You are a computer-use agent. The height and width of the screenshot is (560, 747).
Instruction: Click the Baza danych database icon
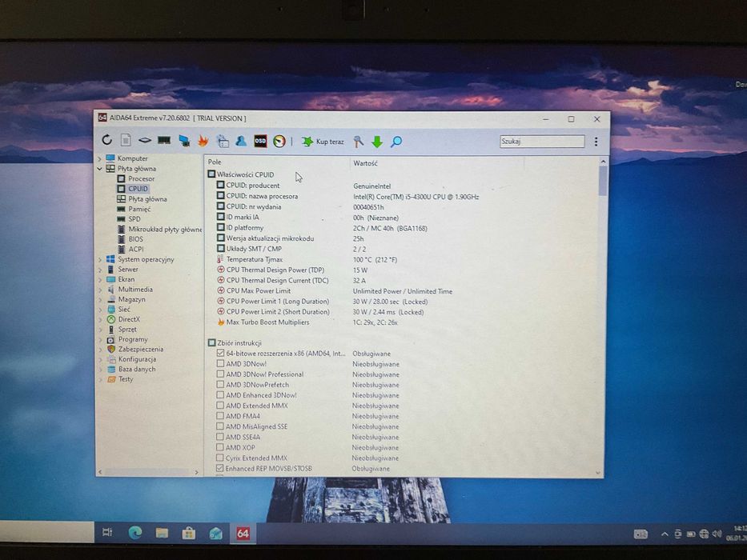point(111,369)
